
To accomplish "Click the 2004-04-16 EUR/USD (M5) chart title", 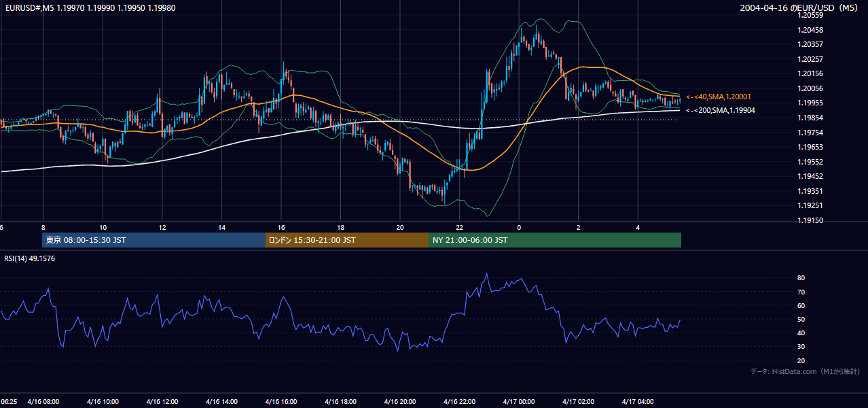I will 800,8.
